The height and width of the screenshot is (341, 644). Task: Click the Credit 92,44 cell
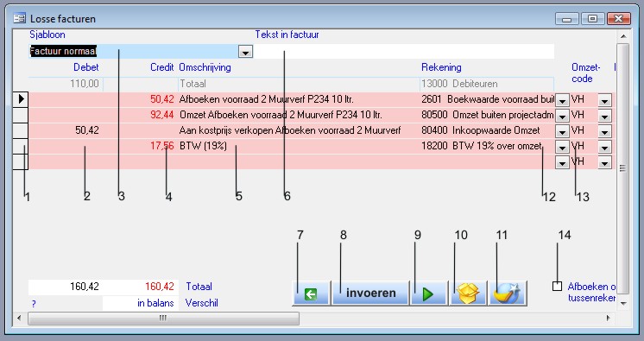tap(140, 115)
